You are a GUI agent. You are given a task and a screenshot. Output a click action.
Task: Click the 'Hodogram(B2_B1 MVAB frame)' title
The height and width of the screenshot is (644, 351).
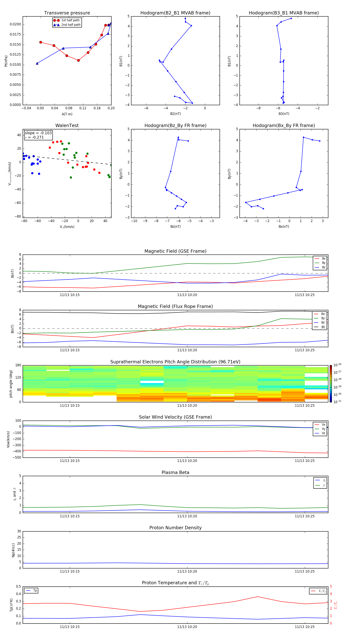coord(175,13)
